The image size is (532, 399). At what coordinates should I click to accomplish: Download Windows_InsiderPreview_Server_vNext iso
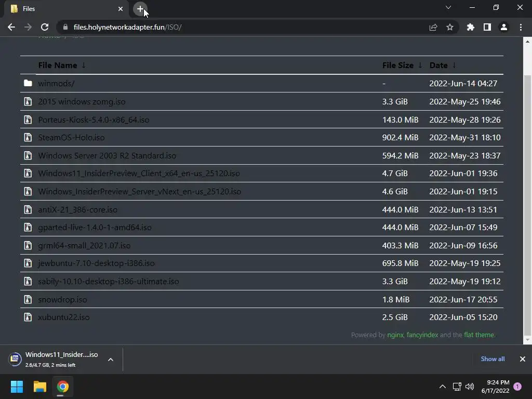click(140, 191)
